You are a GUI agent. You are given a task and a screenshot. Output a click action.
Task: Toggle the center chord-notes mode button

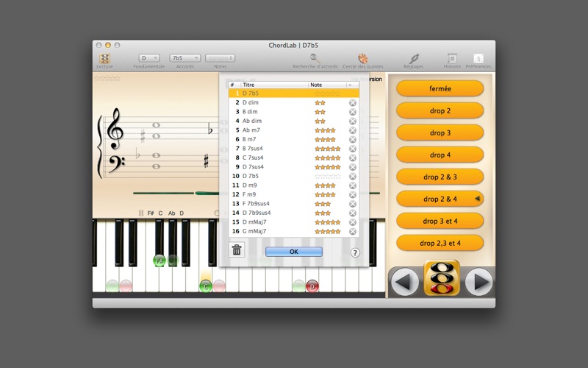point(442,278)
